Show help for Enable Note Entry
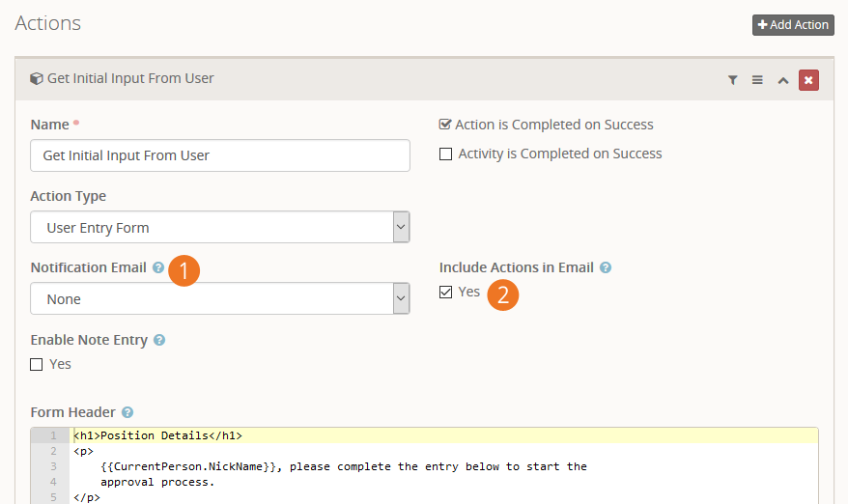Screen dimensions: 848x504 [x=159, y=340]
